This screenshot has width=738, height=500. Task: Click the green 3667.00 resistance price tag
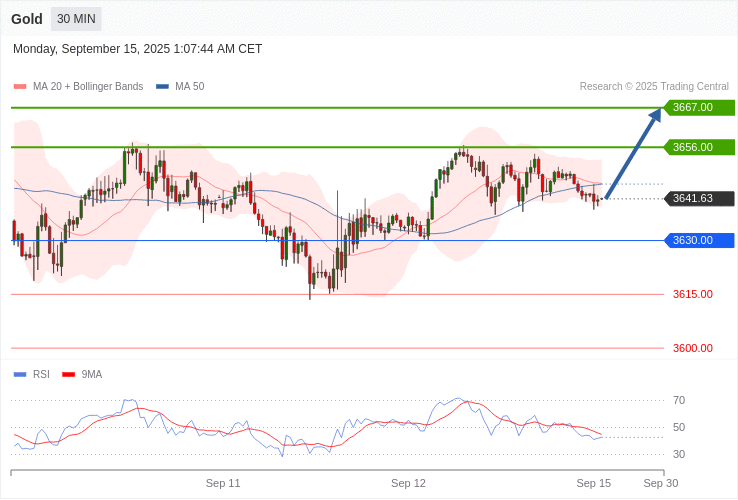(x=698, y=107)
